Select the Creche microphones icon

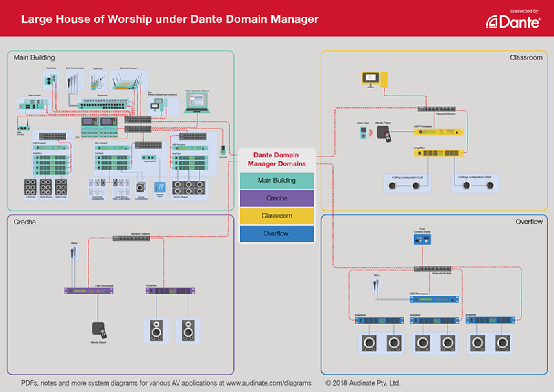[73, 253]
